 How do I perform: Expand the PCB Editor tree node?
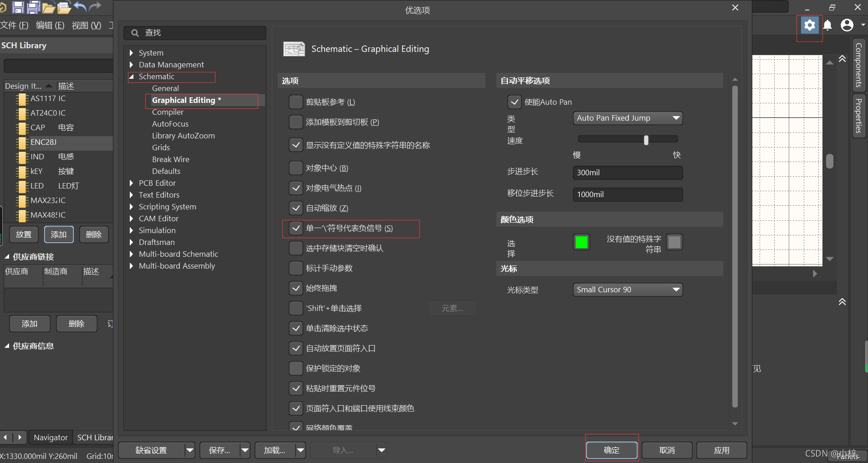[x=131, y=183]
